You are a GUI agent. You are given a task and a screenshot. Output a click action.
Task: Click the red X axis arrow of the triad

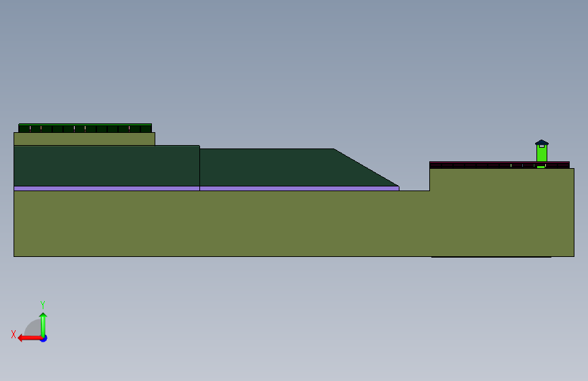click(x=29, y=338)
